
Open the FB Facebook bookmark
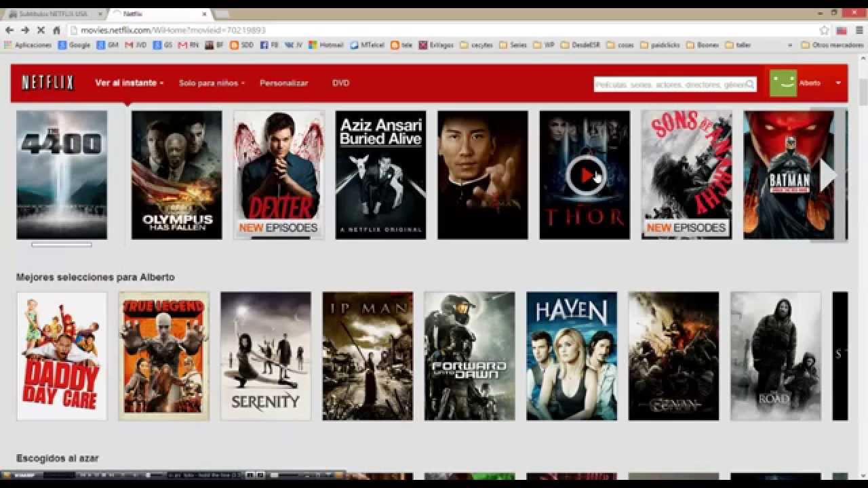click(269, 45)
